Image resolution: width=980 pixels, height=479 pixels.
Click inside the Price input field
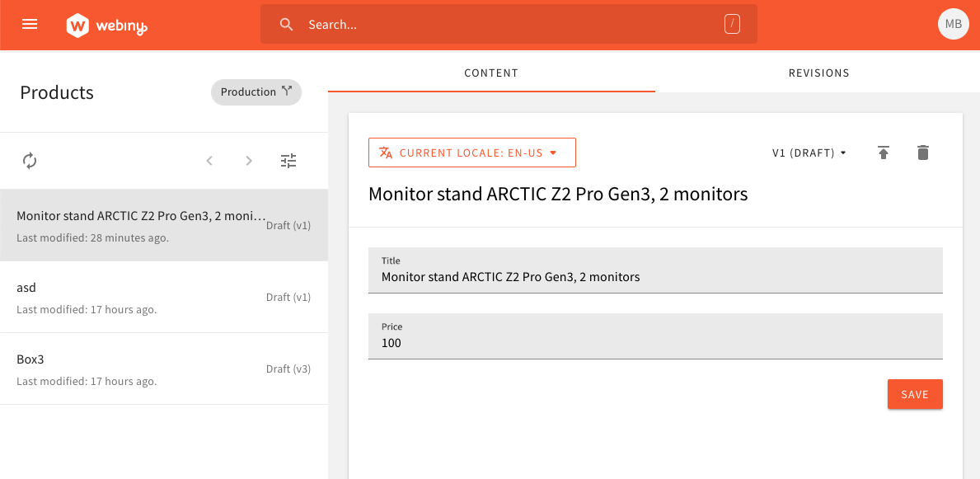[655, 342]
